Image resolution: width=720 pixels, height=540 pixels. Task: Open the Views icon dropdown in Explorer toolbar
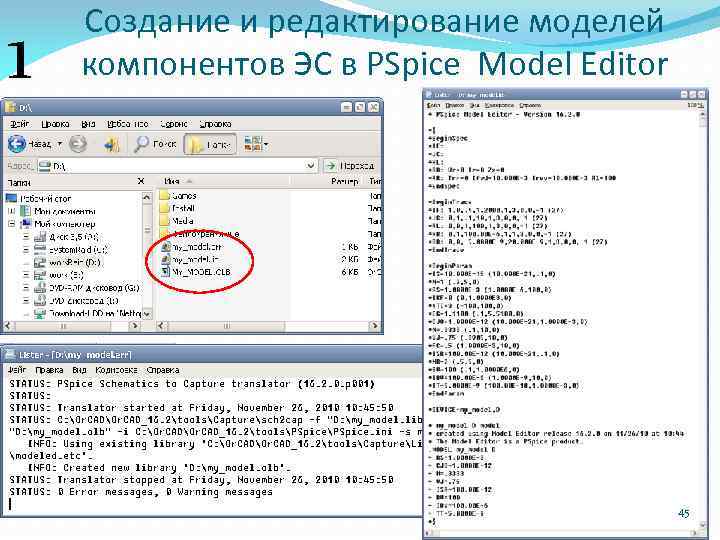pos(256,144)
